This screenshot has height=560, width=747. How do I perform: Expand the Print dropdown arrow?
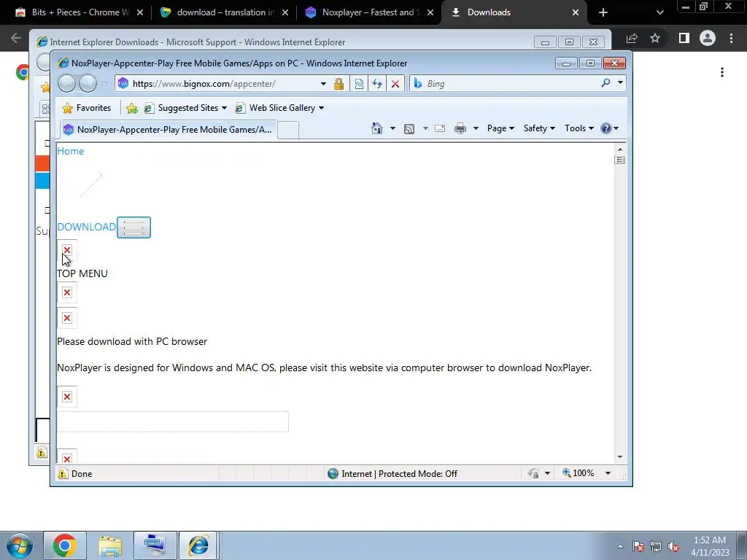click(x=476, y=128)
